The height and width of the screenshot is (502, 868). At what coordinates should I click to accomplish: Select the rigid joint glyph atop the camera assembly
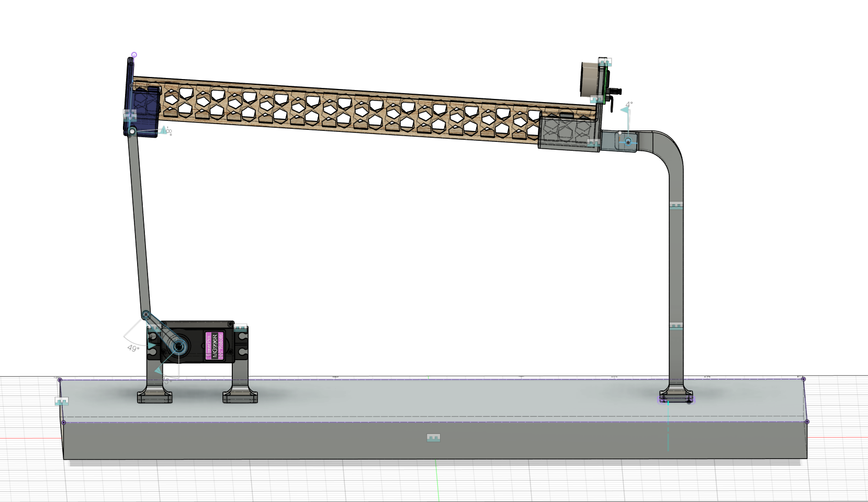click(x=605, y=62)
